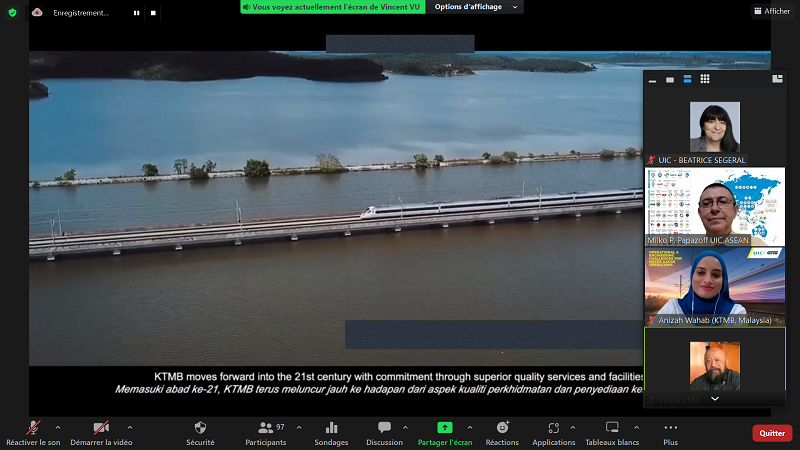Click the red Quitter button
The image size is (800, 450).
coord(771,433)
